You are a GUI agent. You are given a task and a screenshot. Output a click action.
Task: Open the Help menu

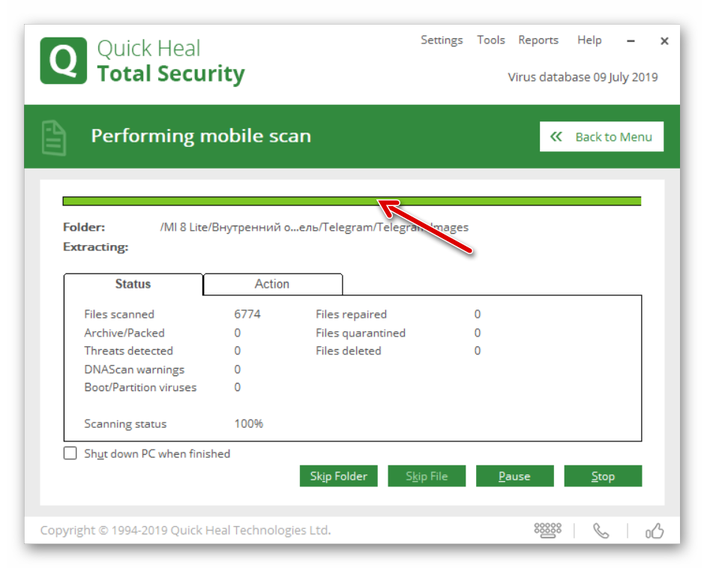[589, 40]
